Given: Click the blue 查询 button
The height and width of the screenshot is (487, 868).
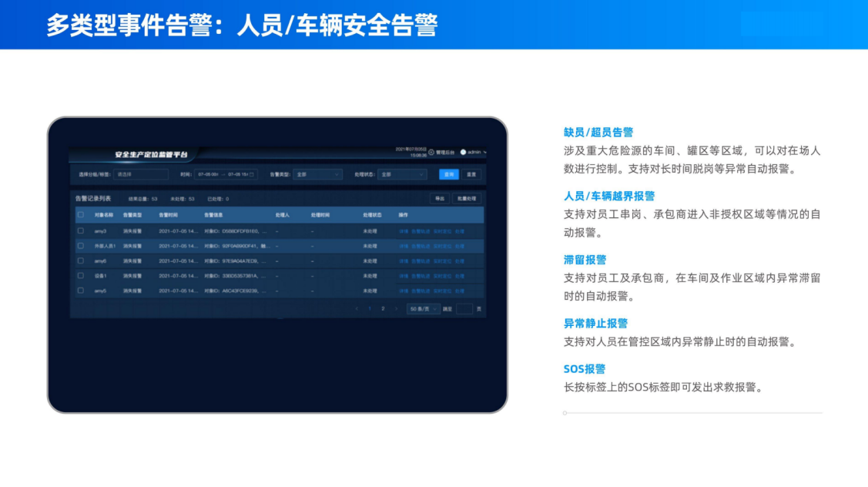Looking at the screenshot, I should pos(449,174).
